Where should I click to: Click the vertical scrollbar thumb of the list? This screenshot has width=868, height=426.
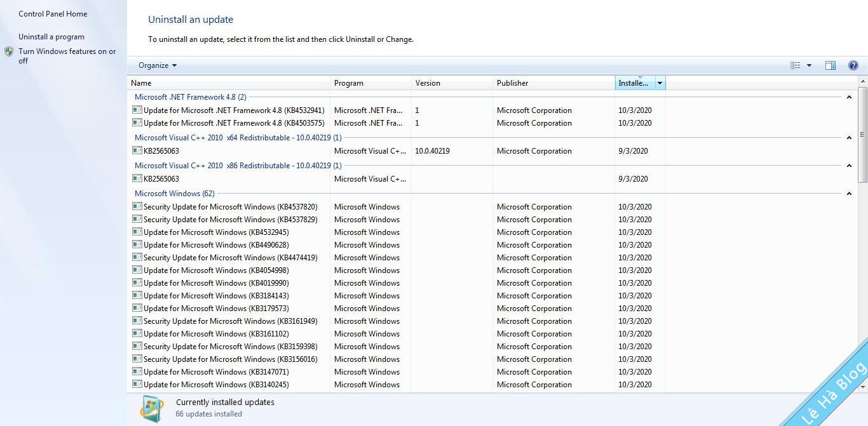(863, 134)
